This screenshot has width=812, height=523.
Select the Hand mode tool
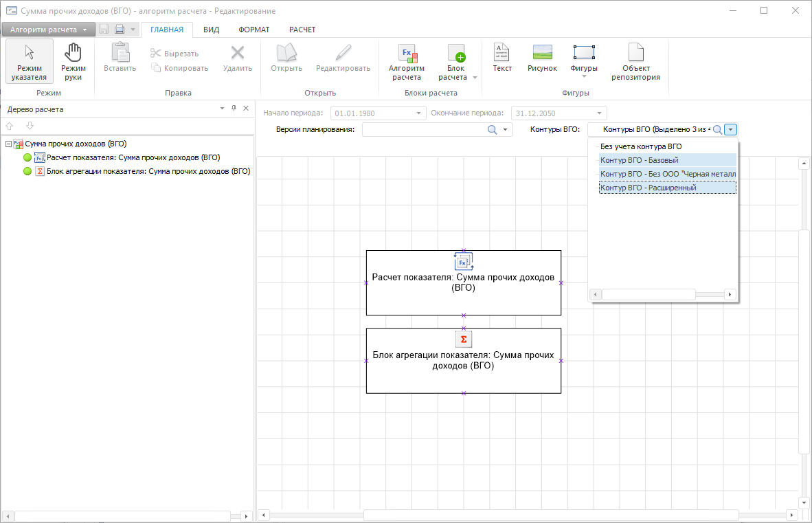tap(73, 61)
